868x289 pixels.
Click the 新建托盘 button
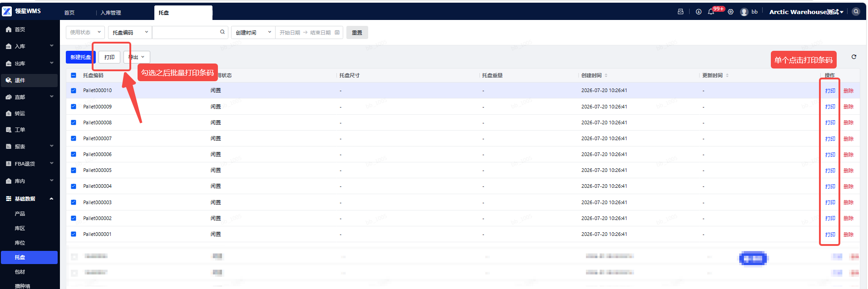tap(80, 57)
